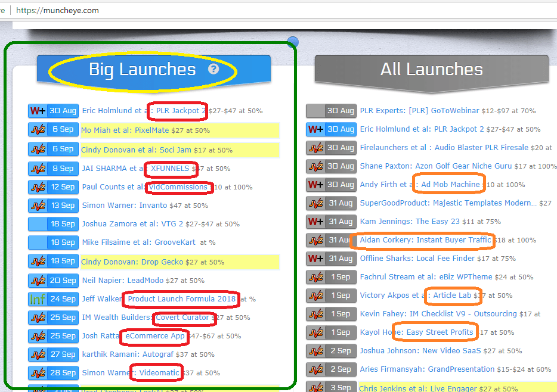Click JVZoo icon beside GrandPresentation row
The height and width of the screenshot is (392, 557).
[x=316, y=369]
